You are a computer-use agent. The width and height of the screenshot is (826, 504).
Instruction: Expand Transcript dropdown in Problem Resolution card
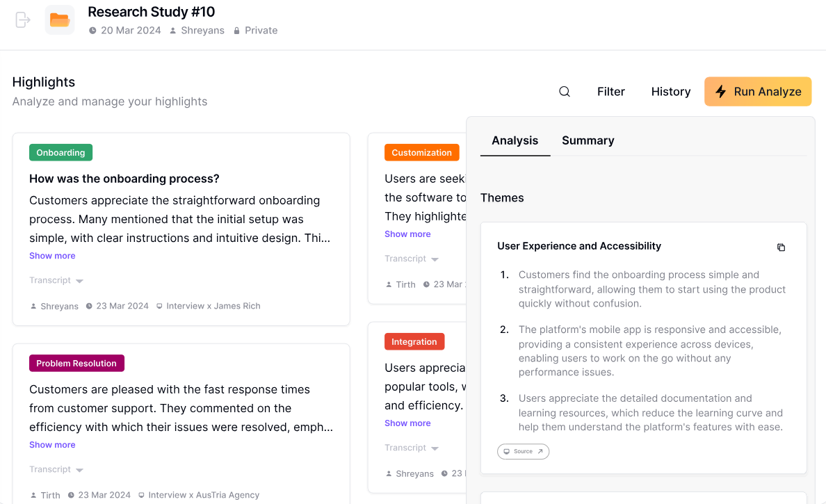(x=56, y=469)
